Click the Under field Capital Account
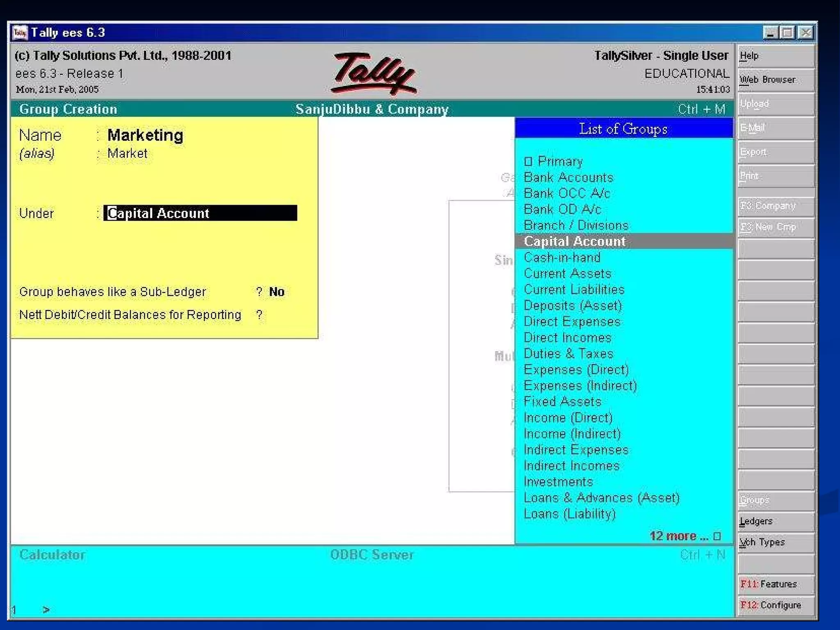This screenshot has height=630, width=840. point(200,213)
